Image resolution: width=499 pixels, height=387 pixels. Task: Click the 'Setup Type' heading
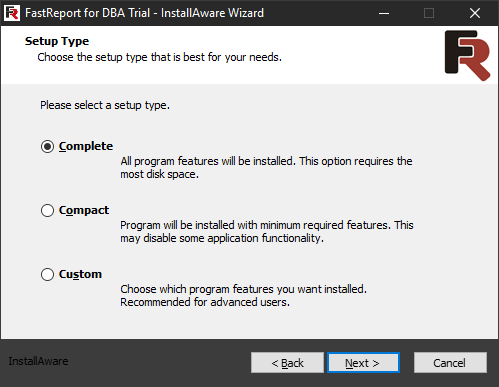tap(57, 41)
